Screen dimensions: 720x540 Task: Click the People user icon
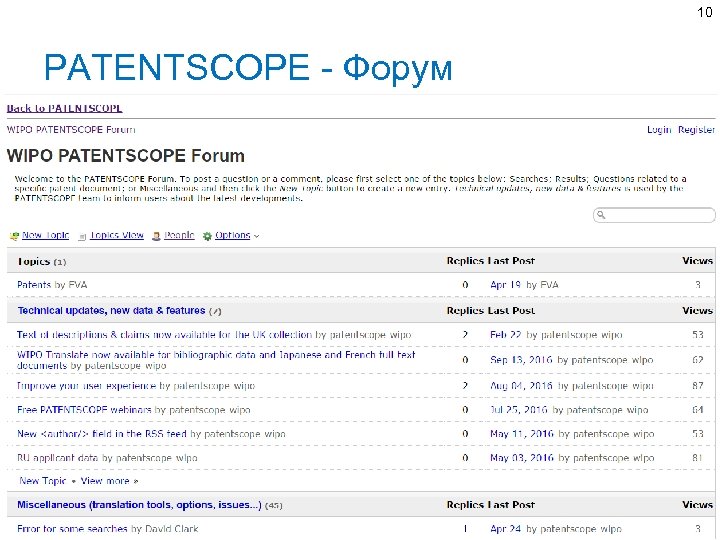point(156,236)
